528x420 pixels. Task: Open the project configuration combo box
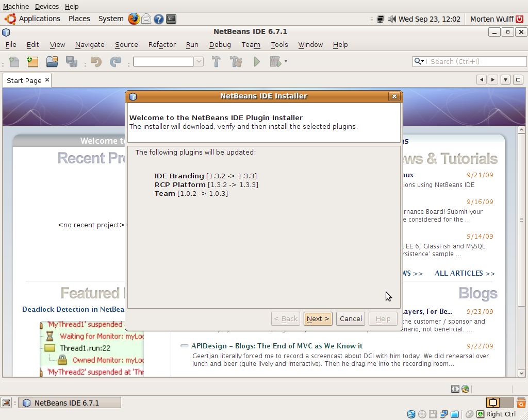[x=168, y=62]
